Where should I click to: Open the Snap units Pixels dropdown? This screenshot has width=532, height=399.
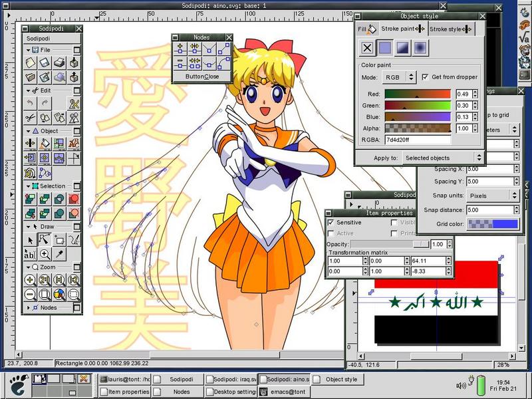click(493, 196)
